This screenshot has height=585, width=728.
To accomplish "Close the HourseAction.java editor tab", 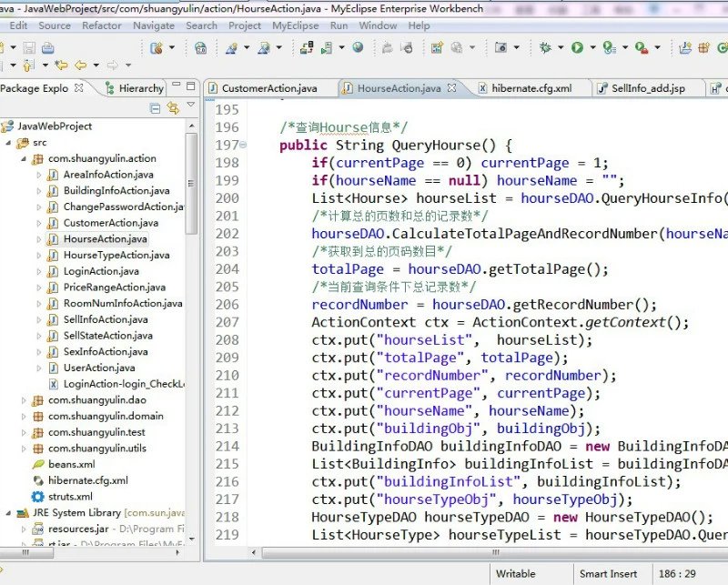I will tap(451, 87).
